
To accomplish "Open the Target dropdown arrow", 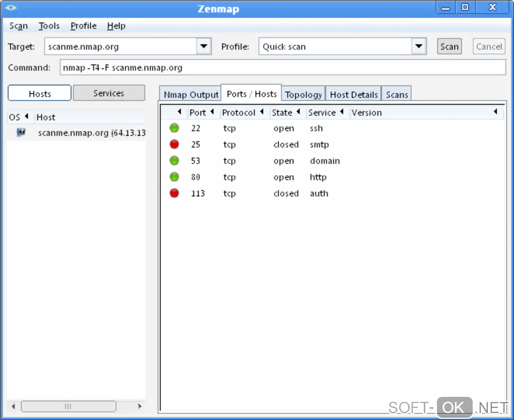I will point(204,46).
